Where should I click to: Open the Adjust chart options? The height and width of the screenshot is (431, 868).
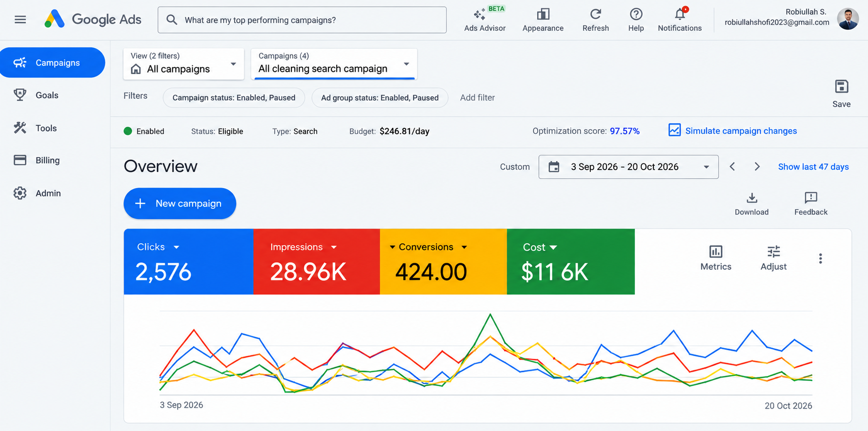(x=773, y=258)
